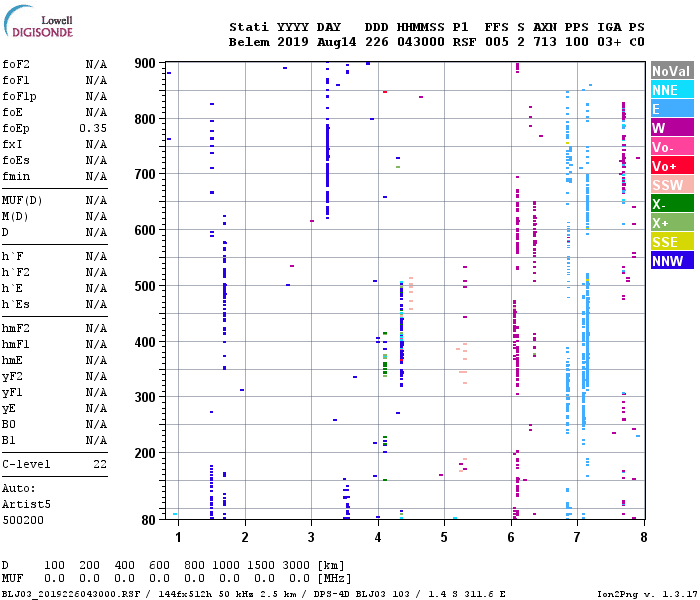Viewport: 700px width, 600px height.
Task: Click the h`Es parameter label
Action: 16,304
